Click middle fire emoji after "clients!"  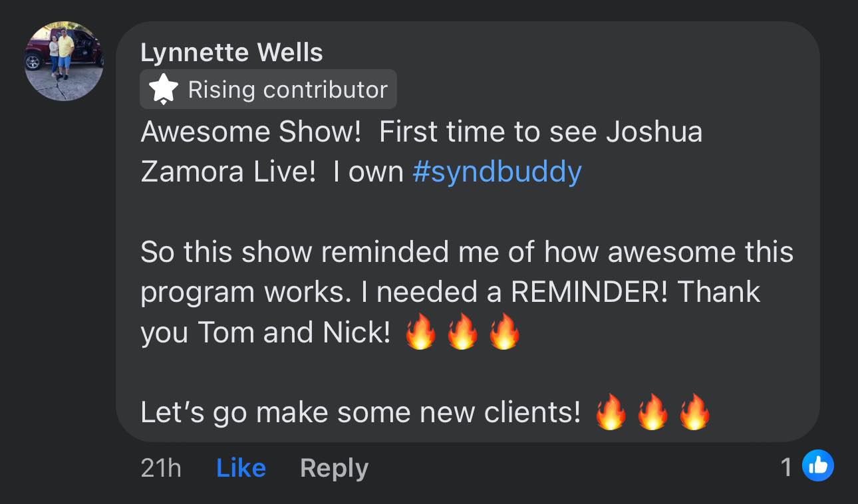652,412
